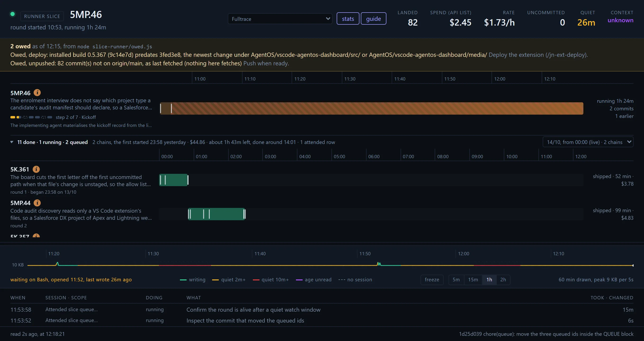Click the orange 5MP.46 running timeline bar
This screenshot has height=341, width=644.
(x=372, y=108)
